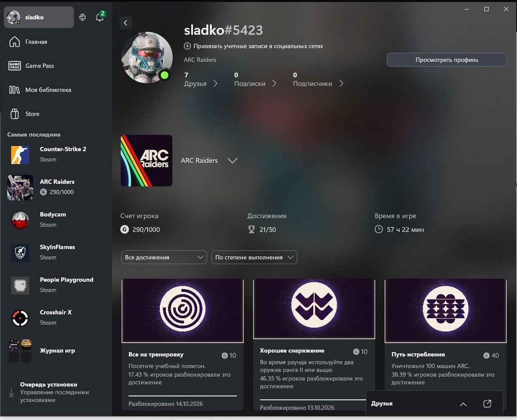This screenshot has width=517, height=420.
Task: Select Все на тренировку achievement card
Action: 183,344
